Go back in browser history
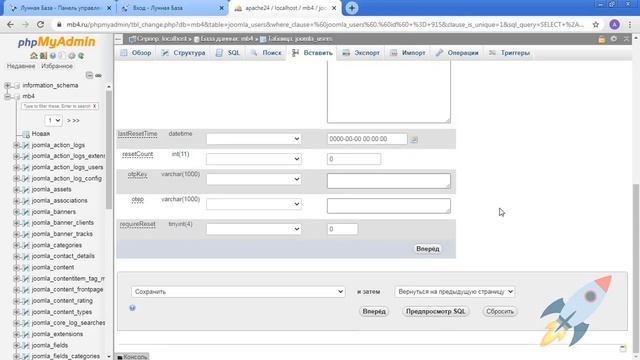Image resolution: width=640 pixels, height=360 pixels. 11,24
